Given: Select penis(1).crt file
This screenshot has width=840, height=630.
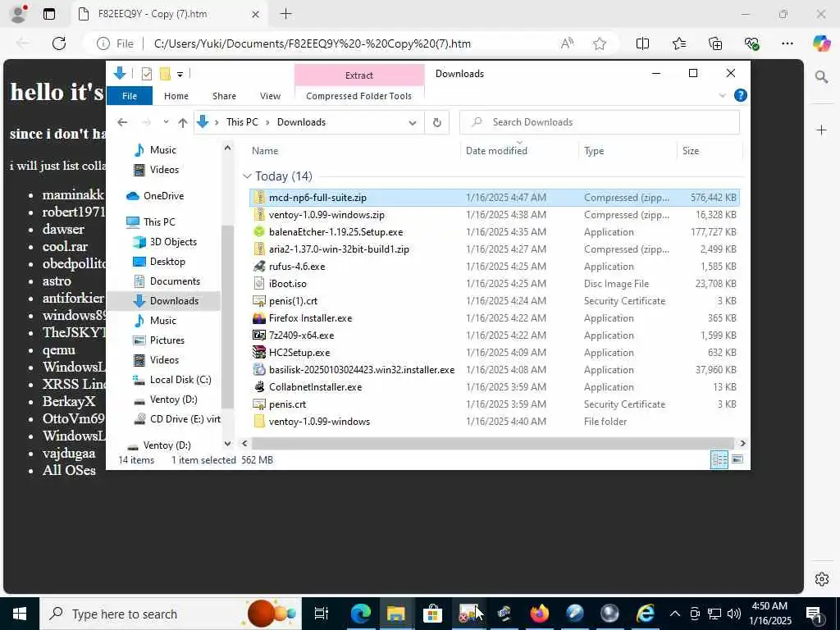Looking at the screenshot, I should point(495,301).
